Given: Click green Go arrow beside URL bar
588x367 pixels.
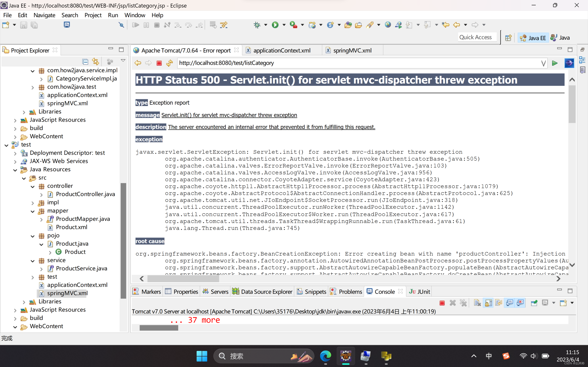Looking at the screenshot, I should [555, 63].
